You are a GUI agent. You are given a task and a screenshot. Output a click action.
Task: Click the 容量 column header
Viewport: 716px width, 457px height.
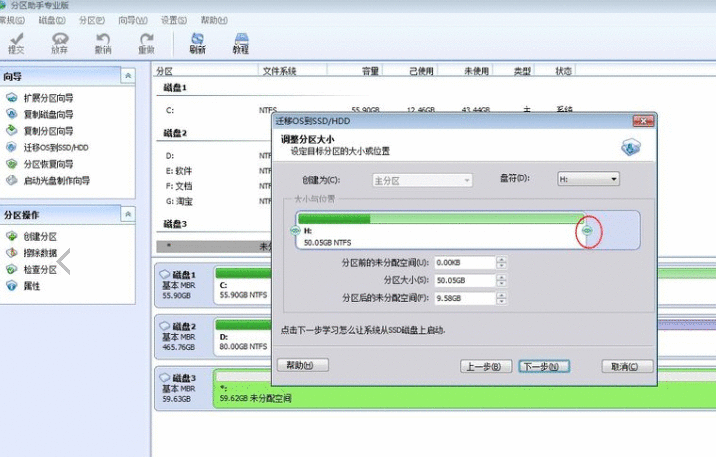(x=355, y=71)
